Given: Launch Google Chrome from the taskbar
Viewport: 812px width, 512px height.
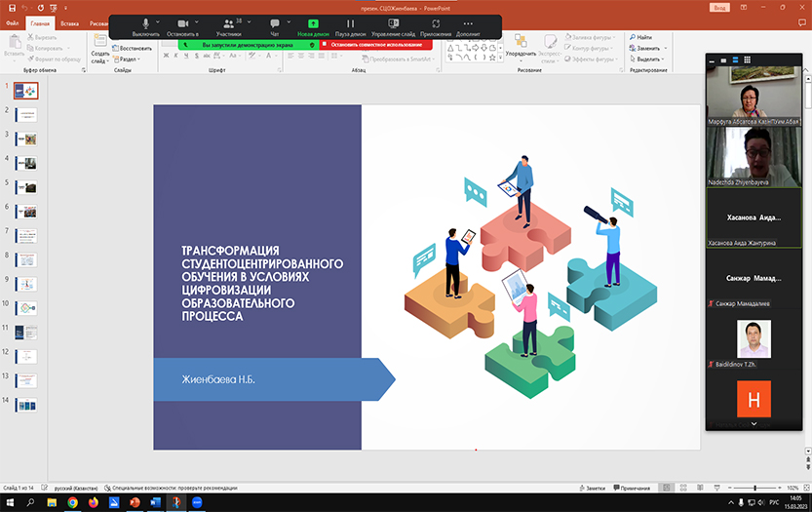Looking at the screenshot, I should coord(73,502).
